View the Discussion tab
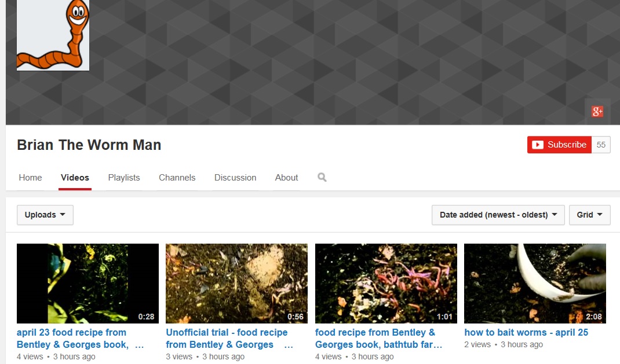The height and width of the screenshot is (364, 620). coord(235,178)
